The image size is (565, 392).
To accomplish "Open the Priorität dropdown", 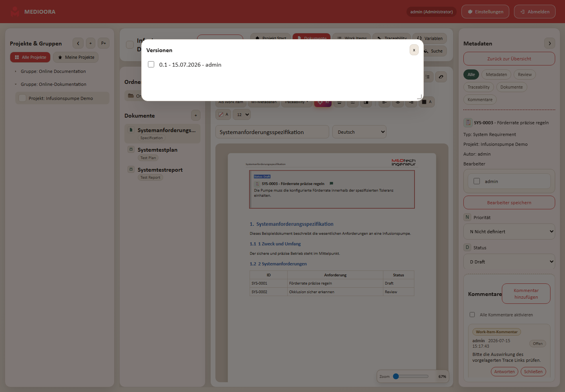I will click(x=509, y=231).
